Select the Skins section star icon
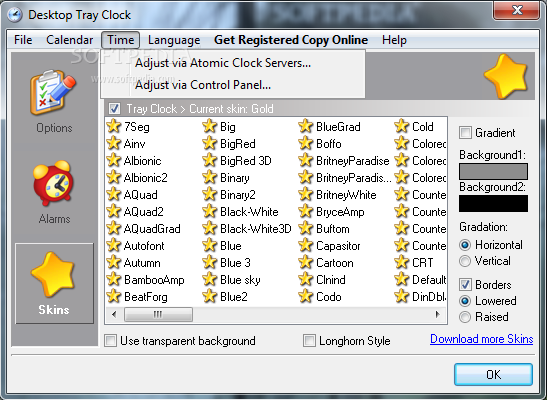 point(53,274)
